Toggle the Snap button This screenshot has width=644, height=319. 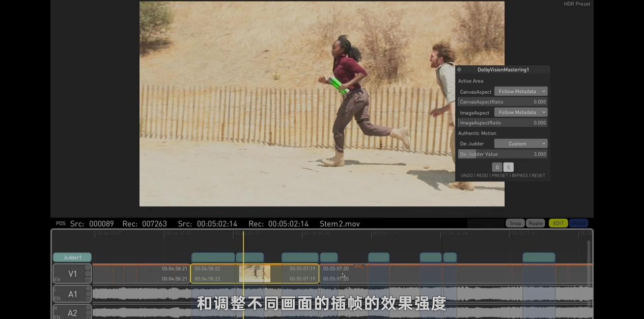pyautogui.click(x=515, y=223)
